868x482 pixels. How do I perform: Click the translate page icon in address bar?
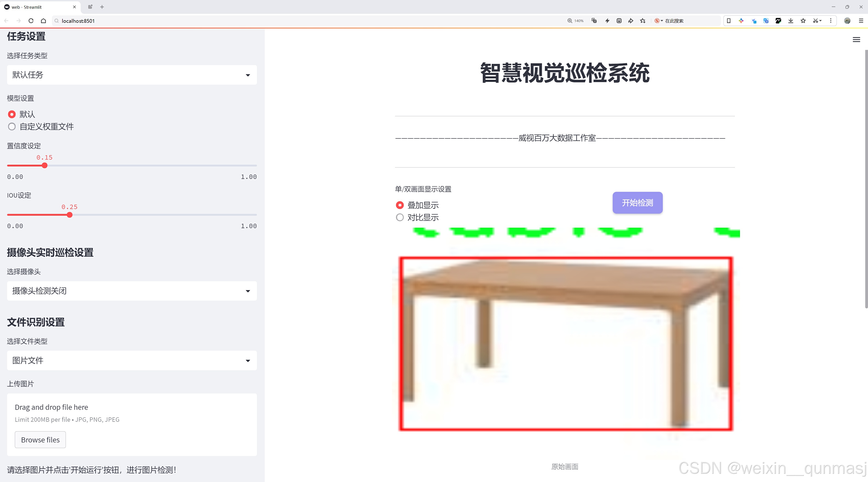(x=594, y=21)
